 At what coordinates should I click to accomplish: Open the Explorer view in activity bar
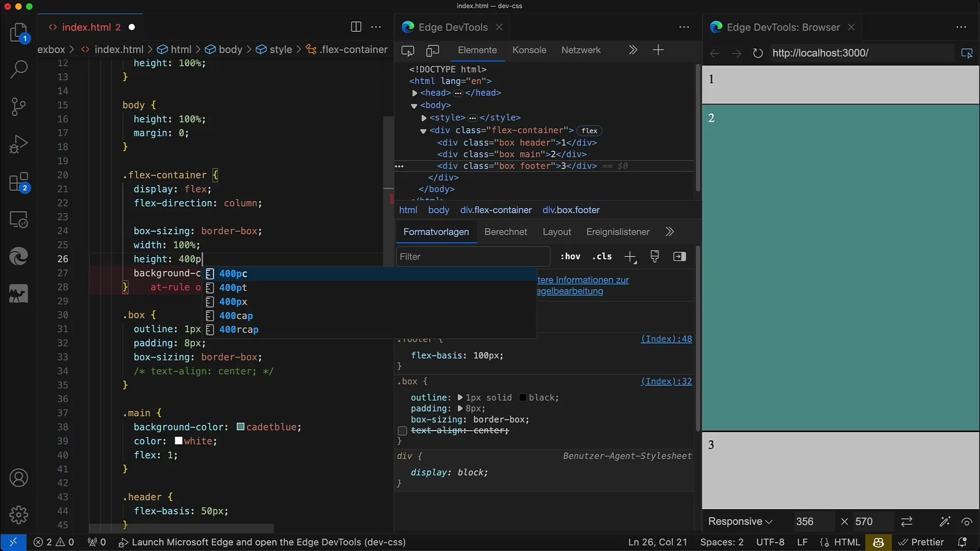click(19, 32)
